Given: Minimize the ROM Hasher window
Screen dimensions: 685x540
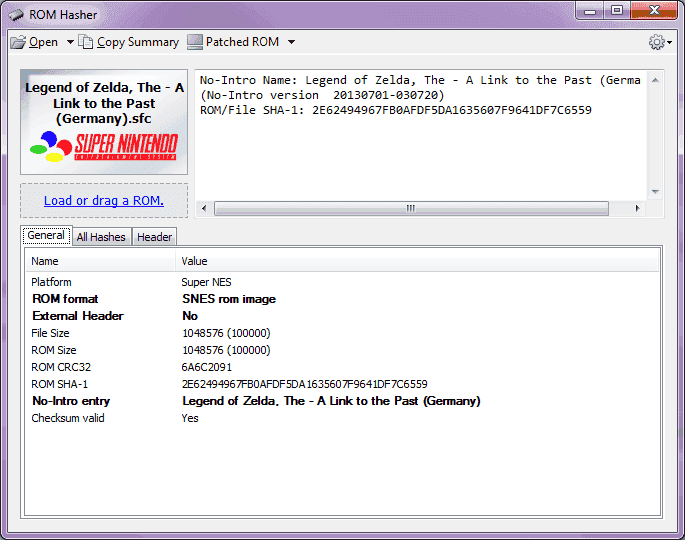Looking at the screenshot, I should [x=590, y=10].
